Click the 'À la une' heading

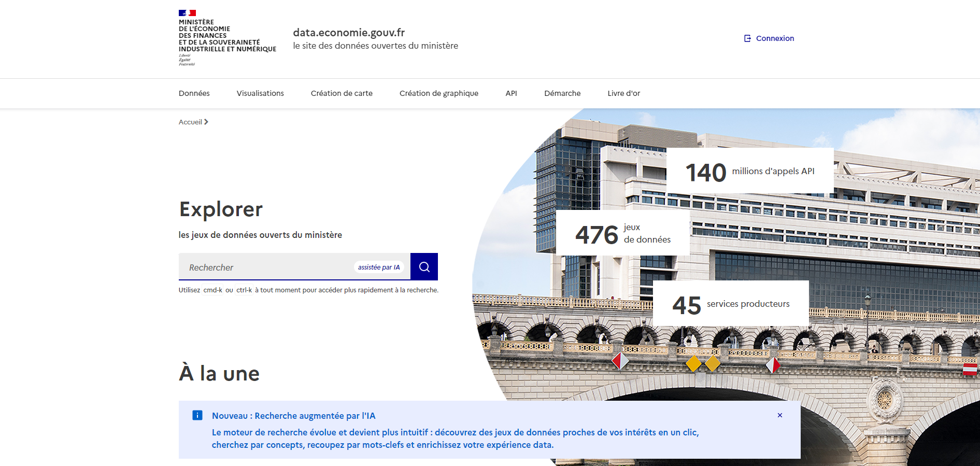(x=219, y=373)
